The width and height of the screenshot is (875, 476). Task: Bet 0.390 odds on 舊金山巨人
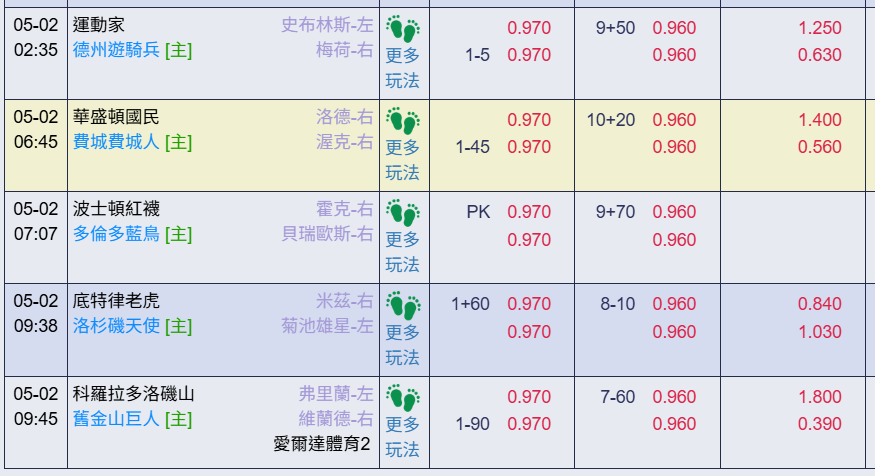pos(820,423)
